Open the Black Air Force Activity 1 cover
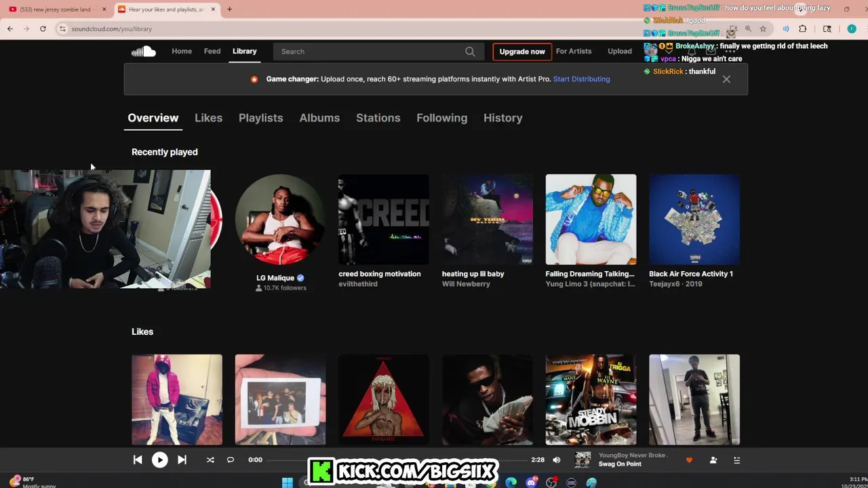 pos(694,220)
